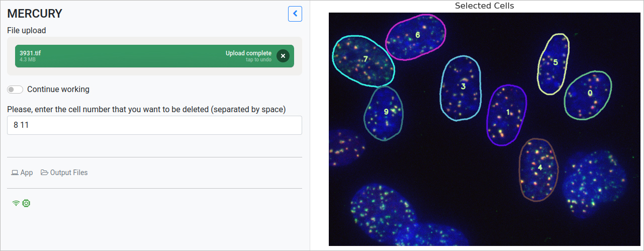Image resolution: width=644 pixels, height=251 pixels.
Task: Click the purple-outlined cell number 1
Action: pyautogui.click(x=508, y=112)
